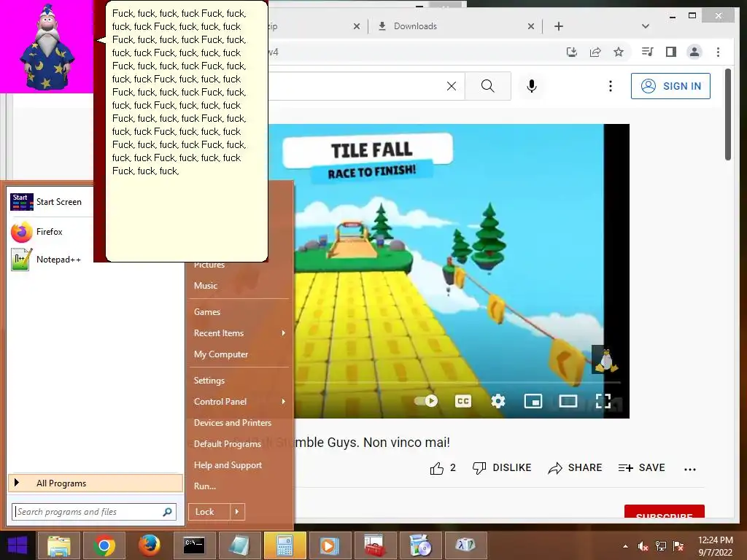This screenshot has width=747, height=560.
Task: Enable miniplayer in video player
Action: 533,402
